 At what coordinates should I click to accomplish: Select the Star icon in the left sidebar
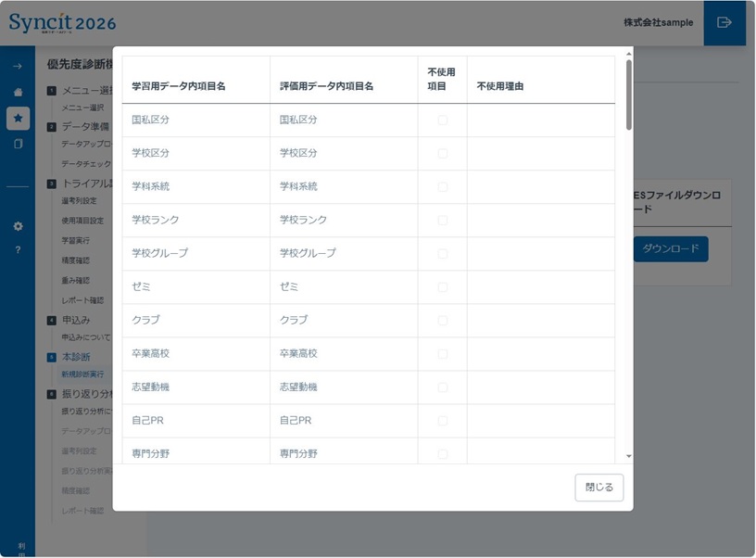17,118
